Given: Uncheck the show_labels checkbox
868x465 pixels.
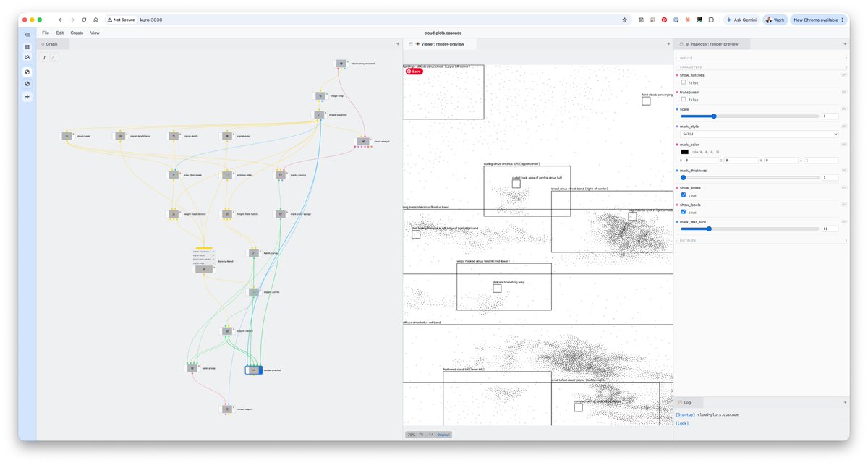Looking at the screenshot, I should point(684,212).
